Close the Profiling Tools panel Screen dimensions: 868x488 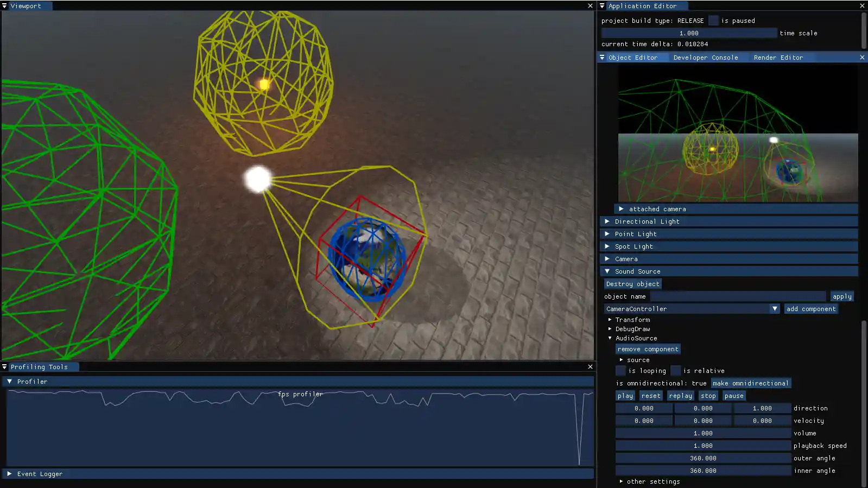click(590, 367)
